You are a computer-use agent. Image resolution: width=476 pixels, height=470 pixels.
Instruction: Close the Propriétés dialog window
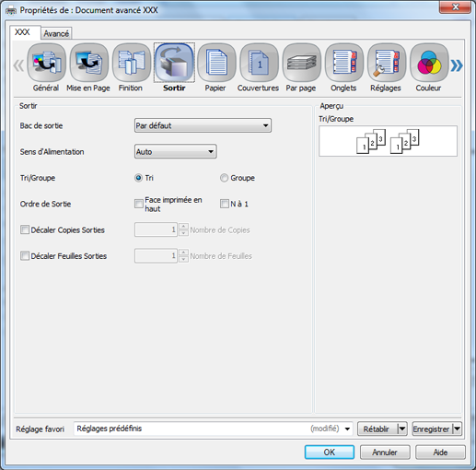coord(456,7)
